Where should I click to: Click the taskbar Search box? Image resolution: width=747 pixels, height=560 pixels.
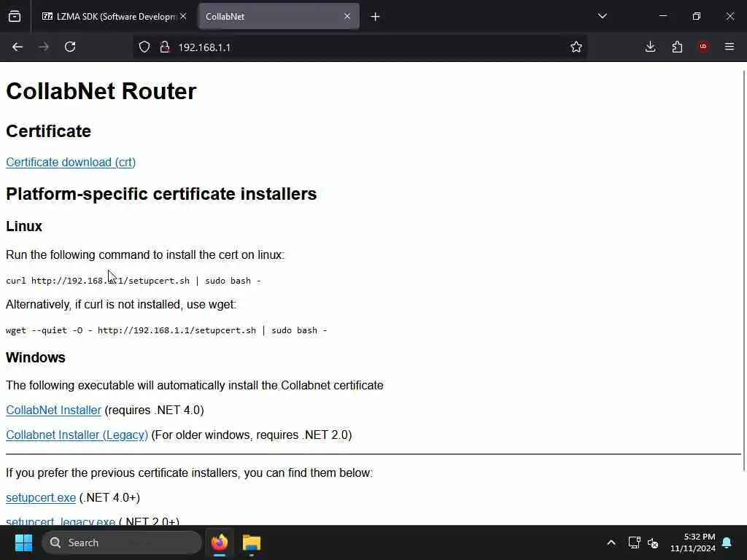pyautogui.click(x=122, y=542)
